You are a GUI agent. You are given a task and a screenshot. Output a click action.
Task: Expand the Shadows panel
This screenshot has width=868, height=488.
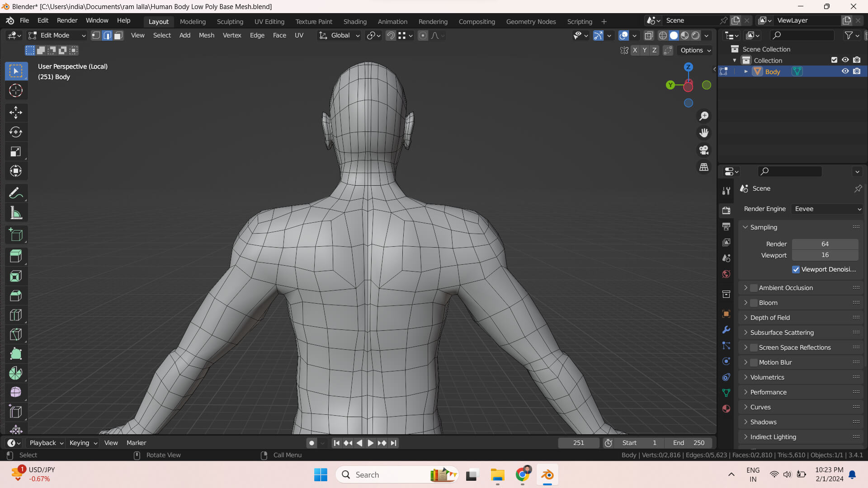pos(763,422)
